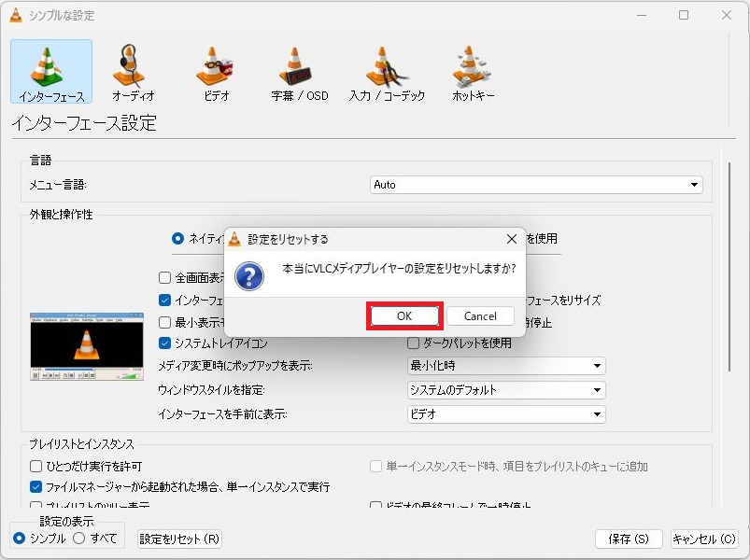Open the 入力 / コーデック settings icon
This screenshot has height=560, width=750.
point(387,71)
